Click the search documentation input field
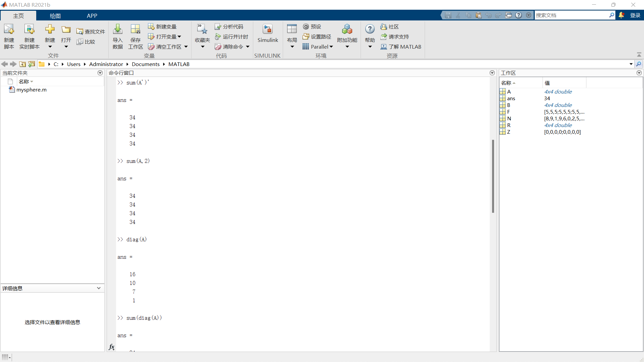Image resolution: width=644 pixels, height=362 pixels. 571,15
